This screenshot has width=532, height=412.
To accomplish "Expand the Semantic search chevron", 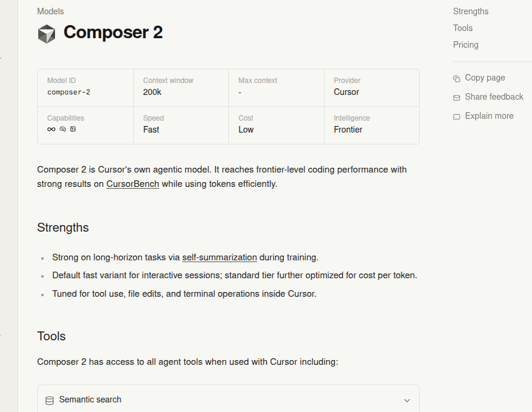I will [x=407, y=400].
